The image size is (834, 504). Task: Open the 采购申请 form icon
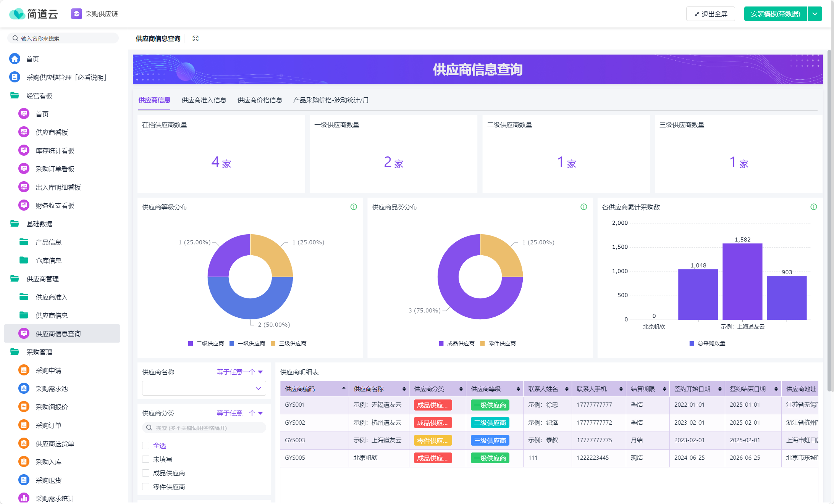pos(24,370)
